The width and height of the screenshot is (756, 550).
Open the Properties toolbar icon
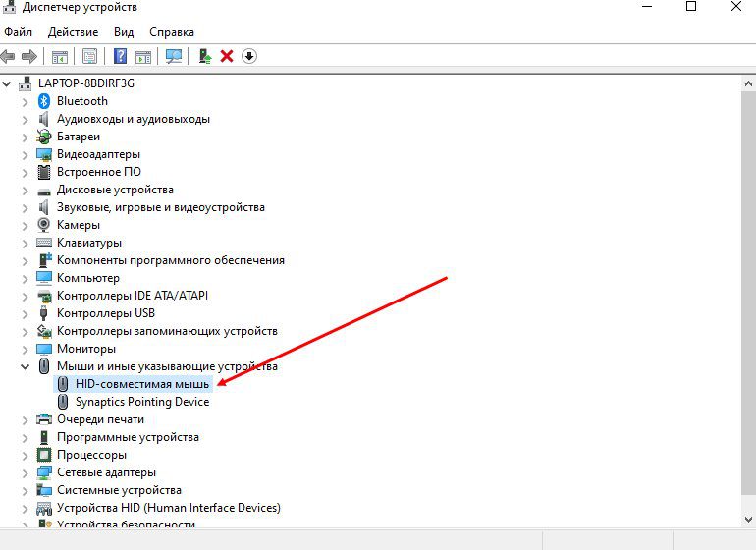tap(89, 56)
